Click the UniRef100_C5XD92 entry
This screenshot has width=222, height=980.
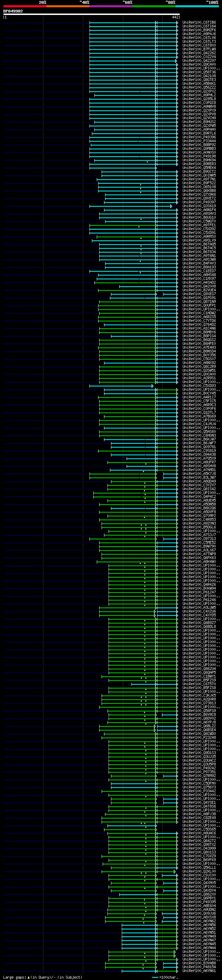pos(199,229)
